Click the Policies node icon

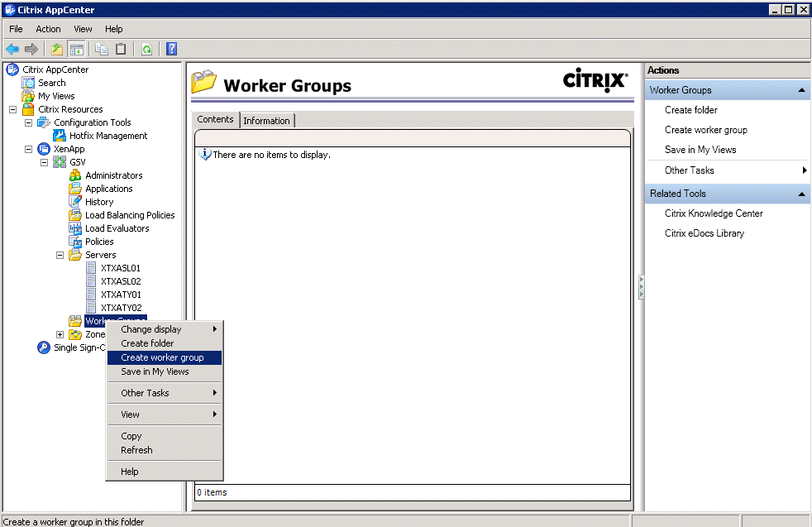pos(75,242)
